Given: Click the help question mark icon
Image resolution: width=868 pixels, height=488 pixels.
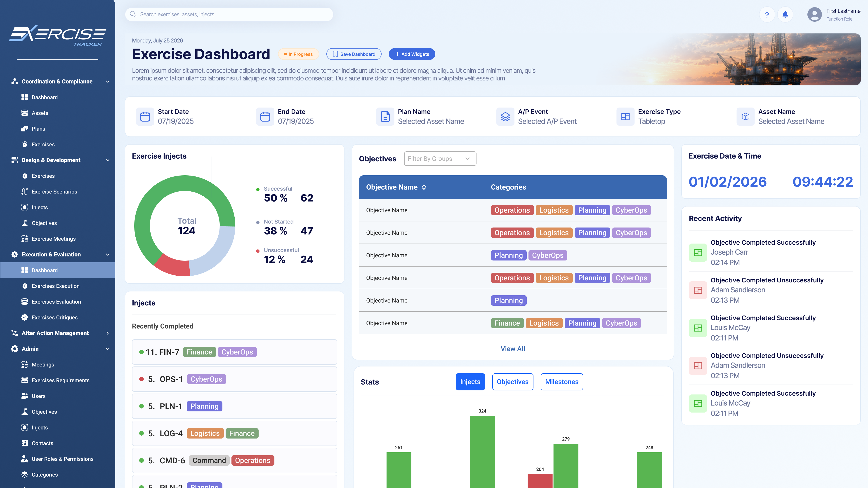Looking at the screenshot, I should pos(767,14).
